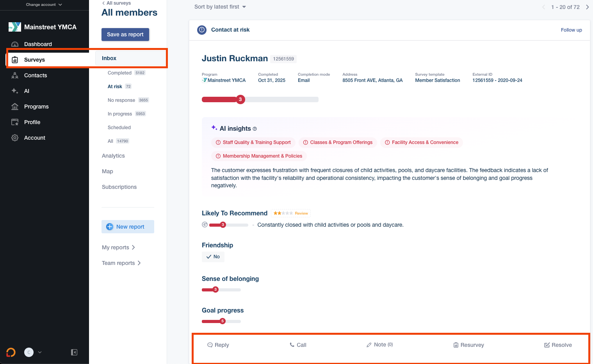The image size is (593, 364).
Task: Open the Account gear icon
Action: point(15,138)
